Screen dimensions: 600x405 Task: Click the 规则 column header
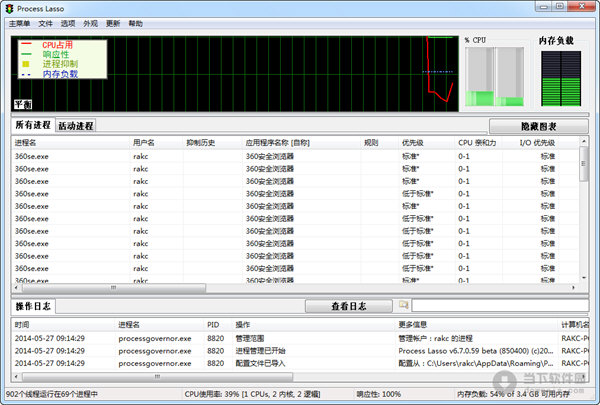(x=379, y=143)
